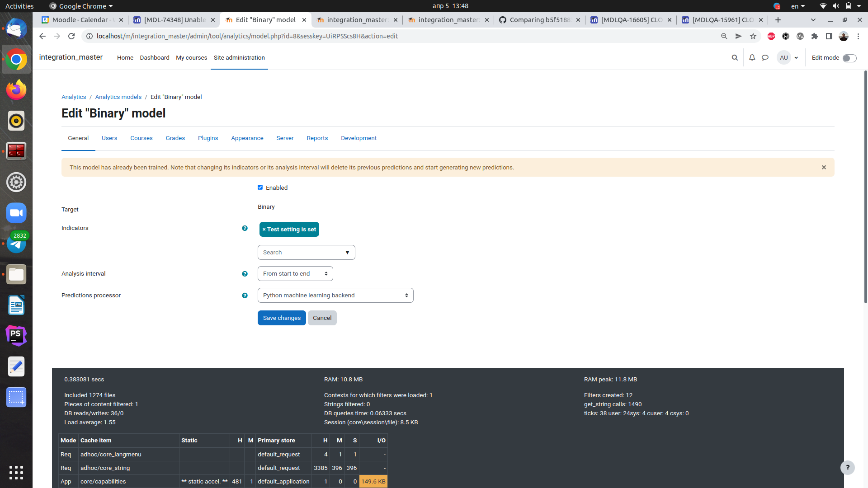The height and width of the screenshot is (488, 868).
Task: Click the help icon beside Indicators
Action: click(245, 228)
